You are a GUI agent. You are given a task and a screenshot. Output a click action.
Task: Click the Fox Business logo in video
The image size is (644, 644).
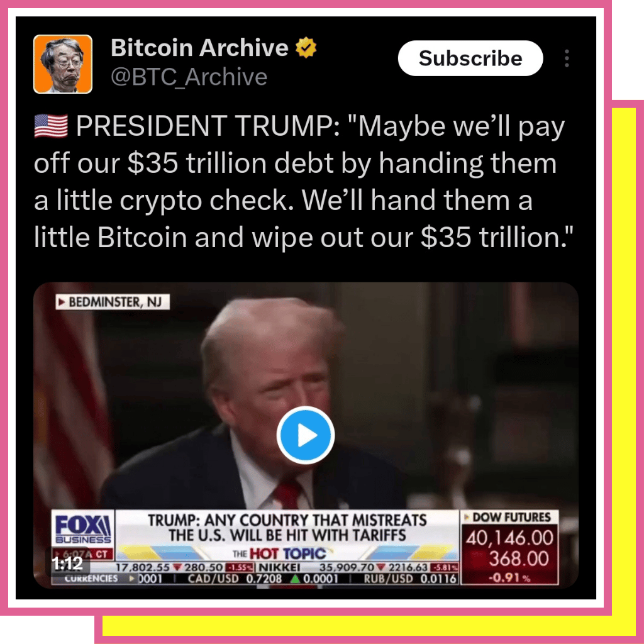[83, 529]
